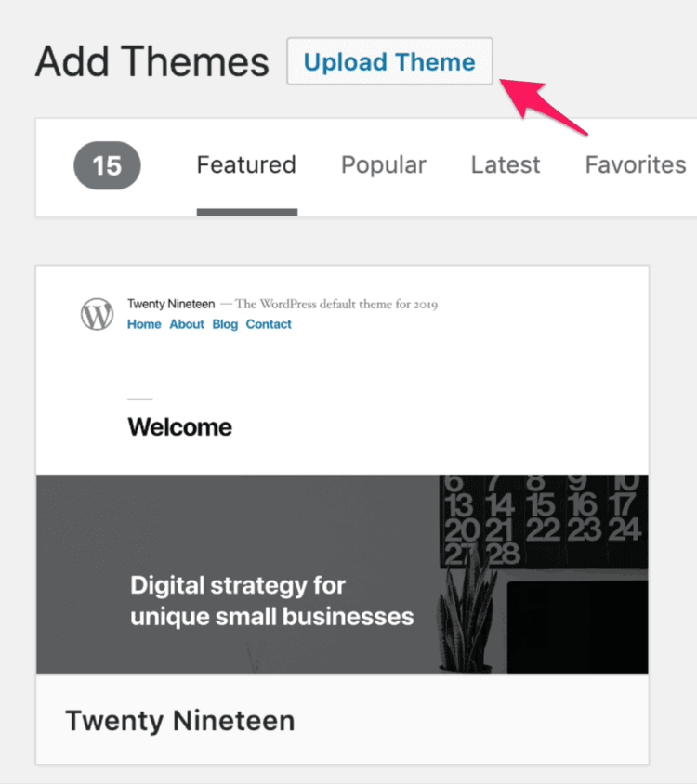The width and height of the screenshot is (697, 784).
Task: Select the Contact link in preview
Action: [269, 324]
